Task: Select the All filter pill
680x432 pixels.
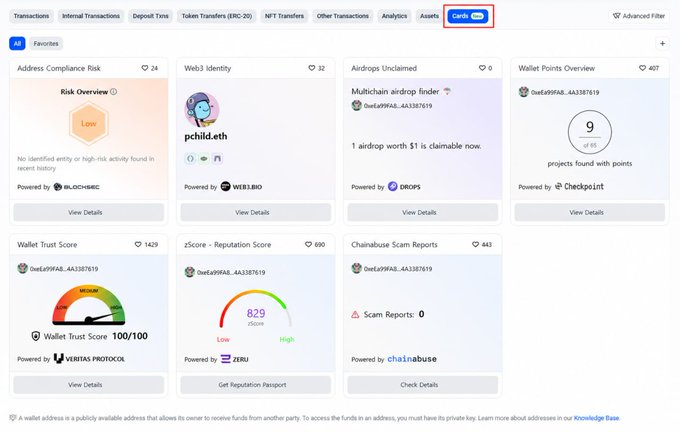Action: tap(17, 43)
